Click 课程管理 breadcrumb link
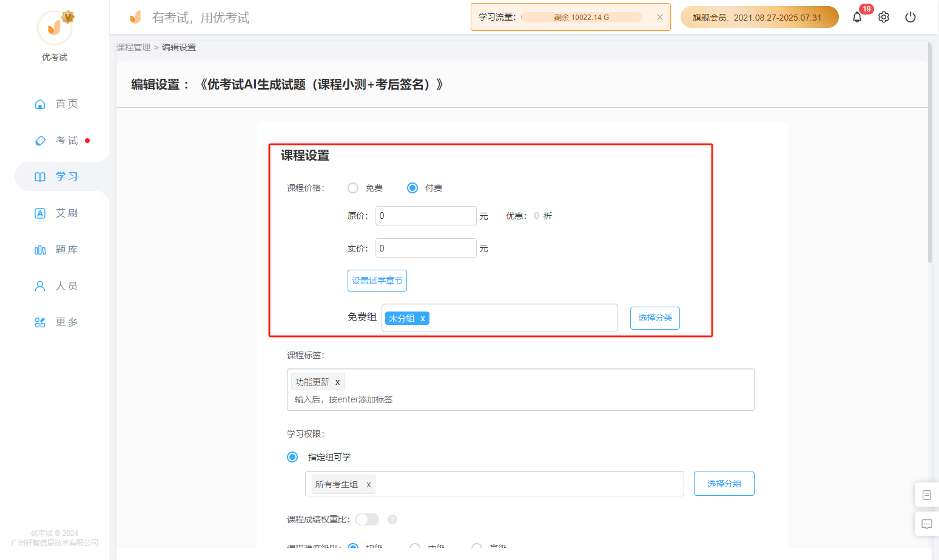Image resolution: width=939 pixels, height=560 pixels. click(x=133, y=47)
